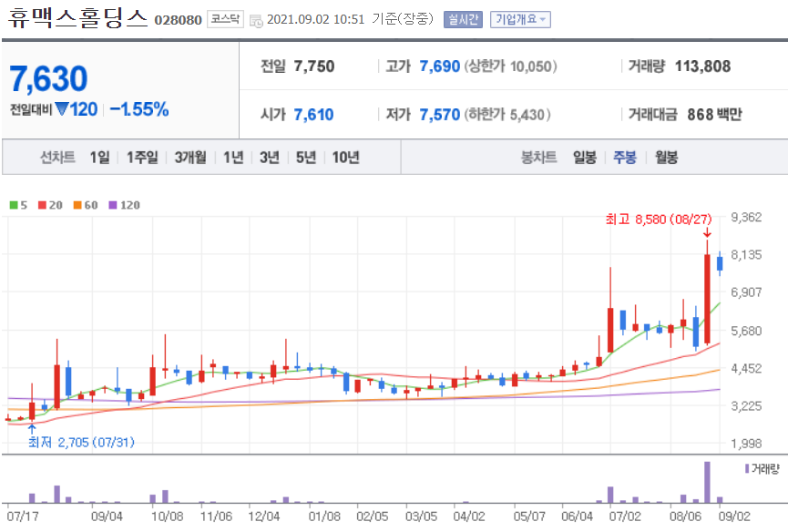Click the -1.55% change value
This screenshot has height=532, width=788.
(x=139, y=109)
